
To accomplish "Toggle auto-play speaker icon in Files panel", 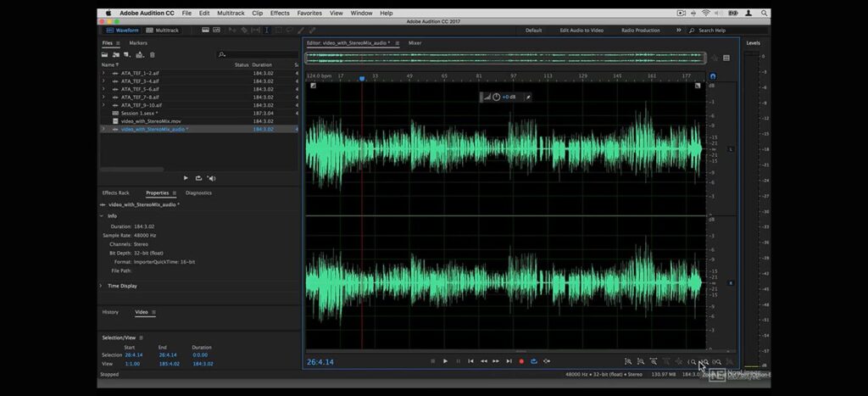I will pyautogui.click(x=211, y=178).
